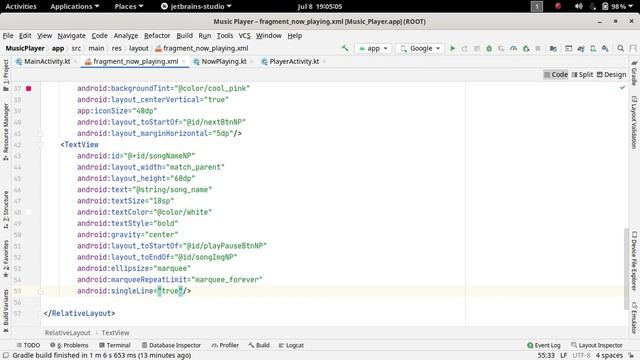Screen dimensions: 640x360
Task: Open the TODO tool window
Action: click(28, 345)
